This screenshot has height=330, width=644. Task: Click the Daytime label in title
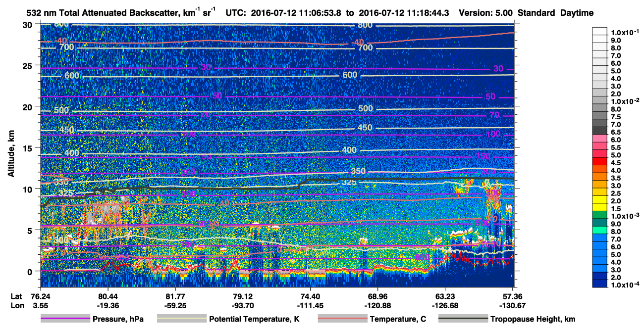[x=577, y=13]
